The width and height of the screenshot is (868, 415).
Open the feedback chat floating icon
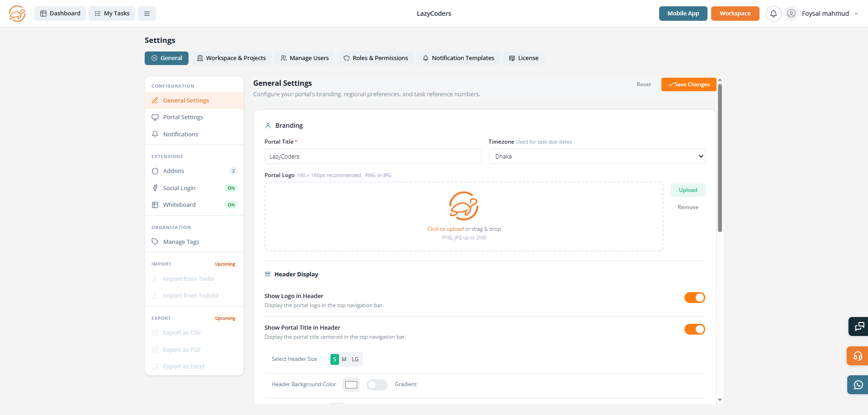pos(859,326)
